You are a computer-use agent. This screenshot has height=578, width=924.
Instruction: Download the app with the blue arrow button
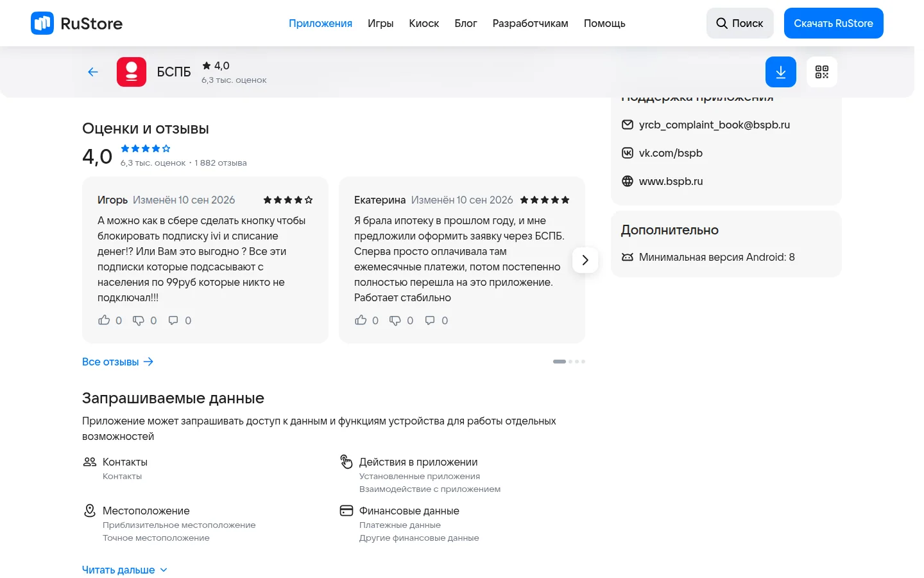(x=781, y=72)
